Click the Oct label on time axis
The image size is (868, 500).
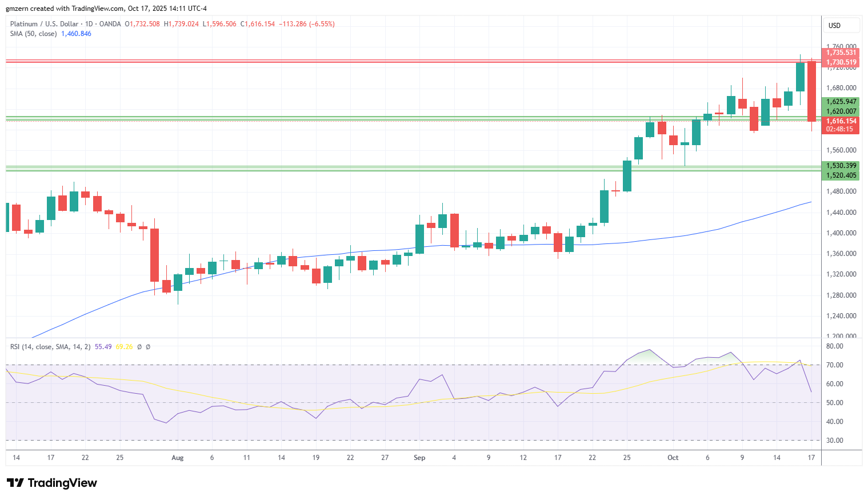coord(673,458)
